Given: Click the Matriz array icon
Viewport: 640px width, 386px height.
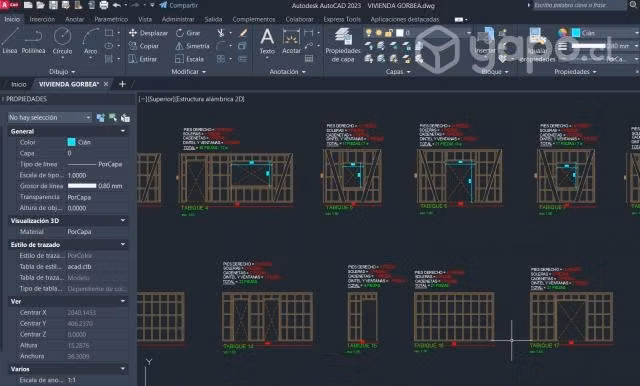Looking at the screenshot, I should (x=221, y=59).
